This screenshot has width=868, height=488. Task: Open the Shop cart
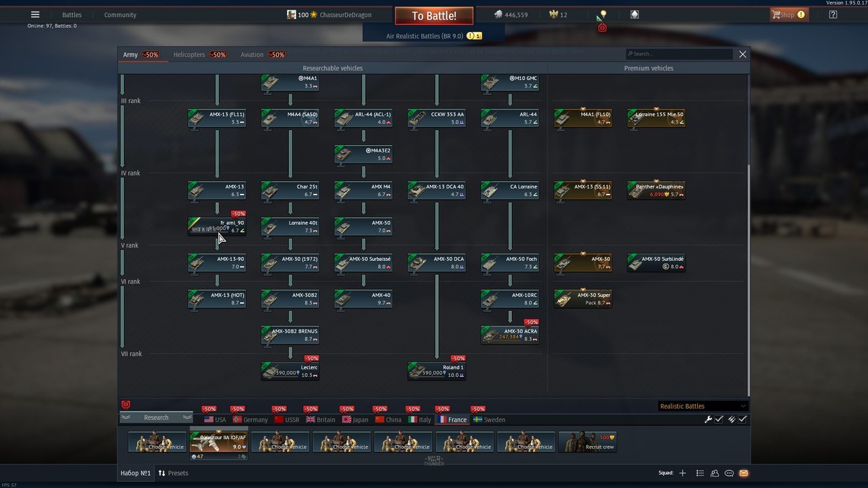pos(788,14)
